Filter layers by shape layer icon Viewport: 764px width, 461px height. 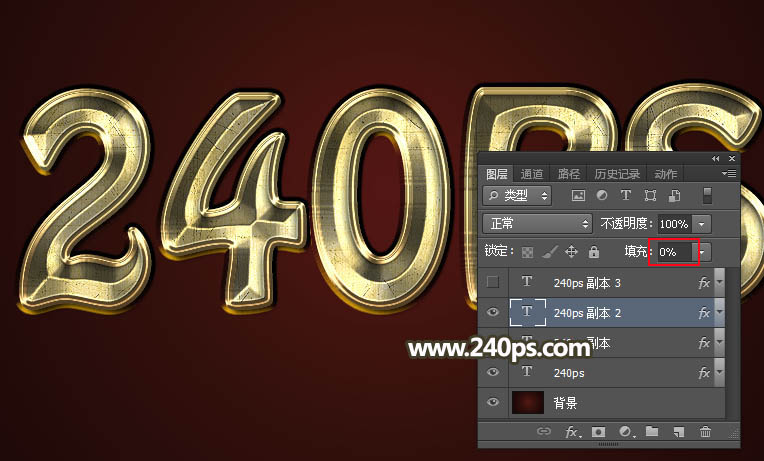coord(650,196)
